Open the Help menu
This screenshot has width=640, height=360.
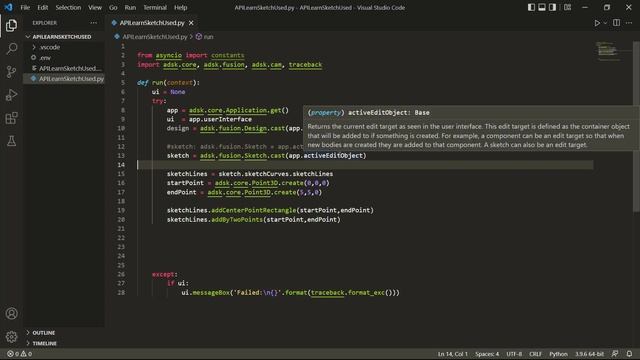pyautogui.click(x=180, y=7)
